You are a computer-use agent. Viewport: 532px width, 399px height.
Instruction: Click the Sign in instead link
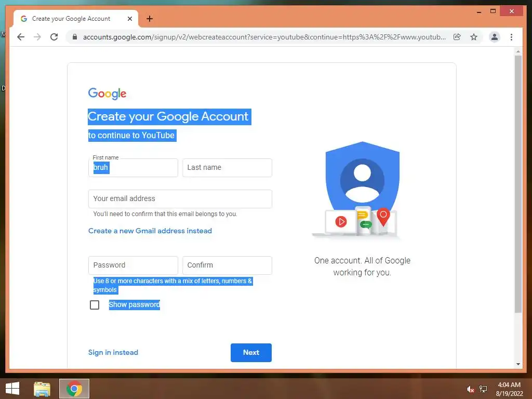[113, 352]
